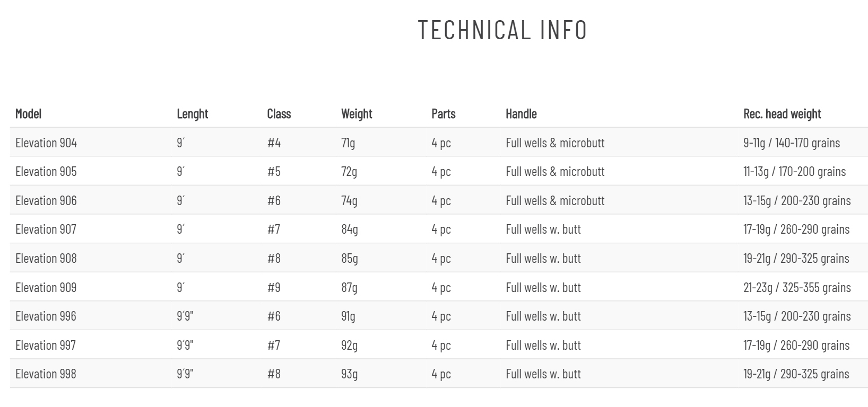Select the Elevation 909 model cell
Screen dimensions: 868x407
click(46, 287)
